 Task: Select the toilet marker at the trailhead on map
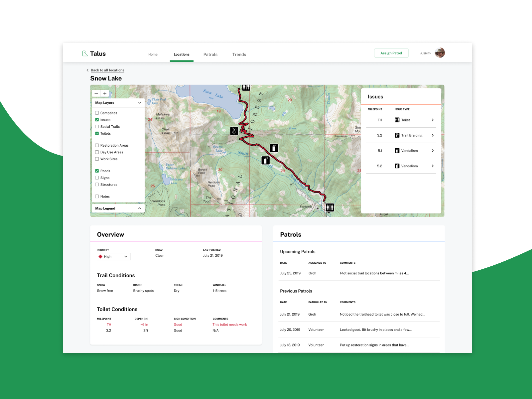[246, 87]
